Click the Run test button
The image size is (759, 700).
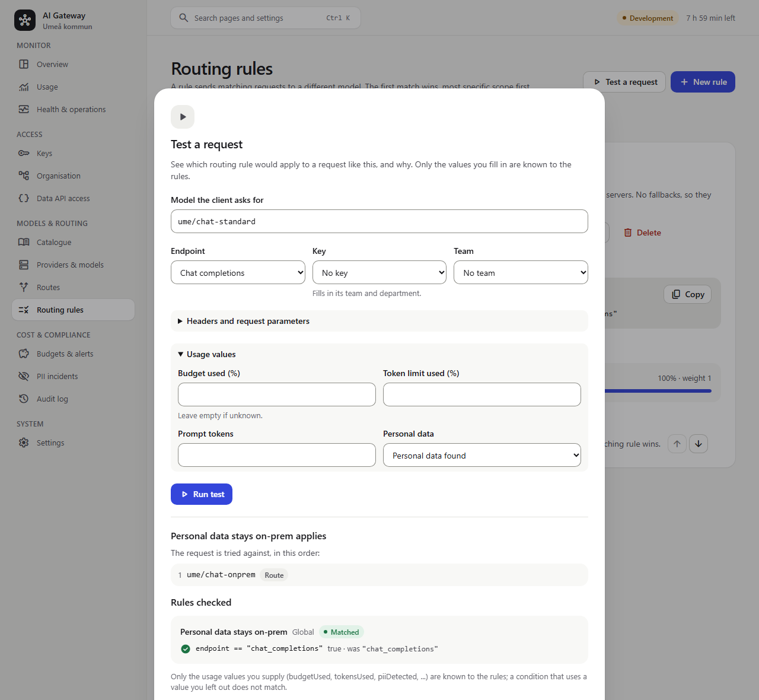pyautogui.click(x=202, y=494)
